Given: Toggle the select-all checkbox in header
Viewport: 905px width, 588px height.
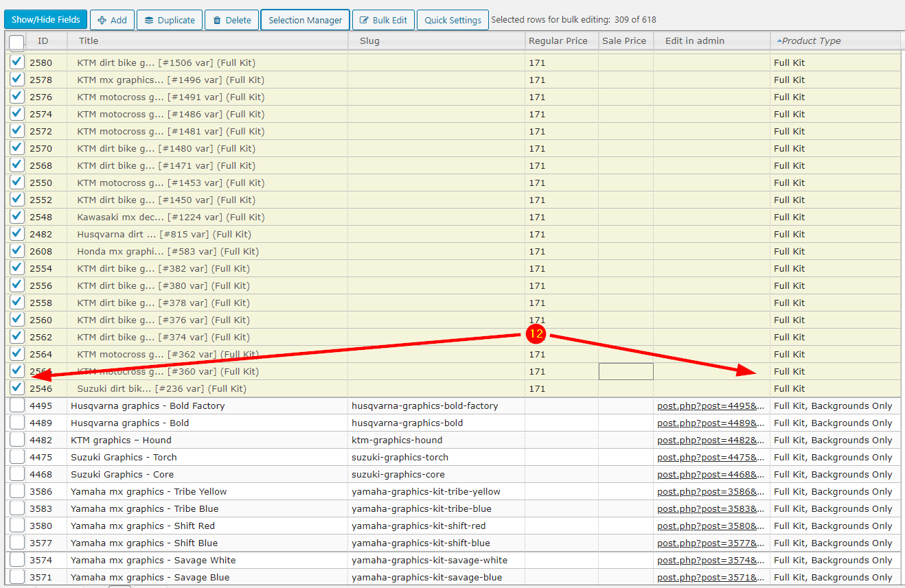Looking at the screenshot, I should 16,42.
